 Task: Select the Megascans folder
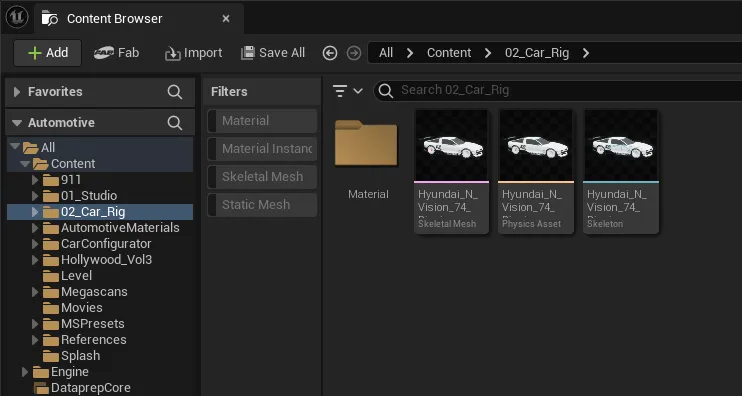click(x=100, y=292)
